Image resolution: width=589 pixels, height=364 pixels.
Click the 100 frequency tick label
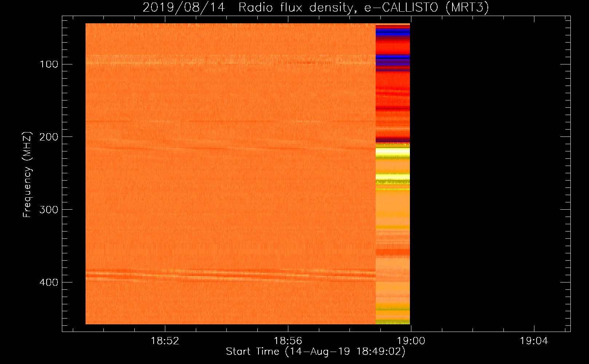pyautogui.click(x=49, y=64)
